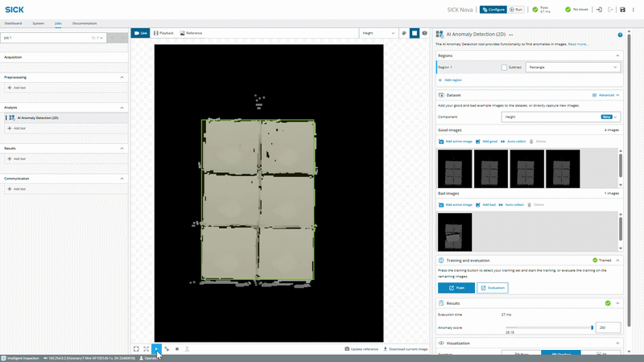
Task: Click the save disk icon in header
Action: tap(622, 10)
